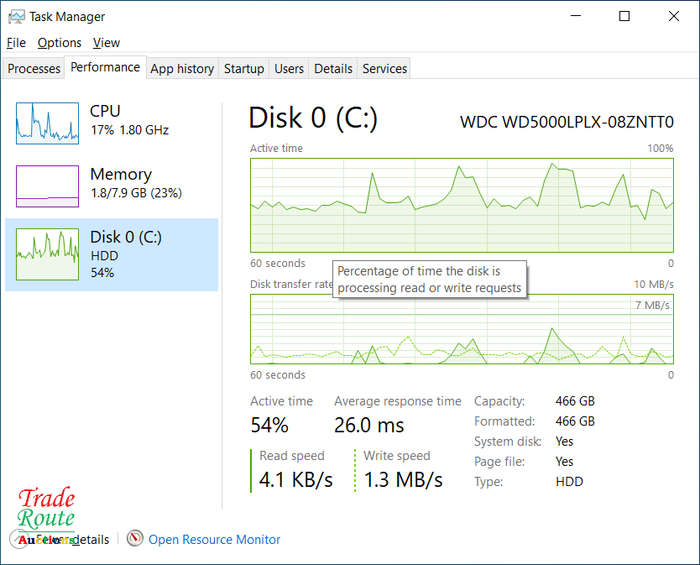Switch to the Processes tab
Screen dimensions: 700x565
pos(34,69)
